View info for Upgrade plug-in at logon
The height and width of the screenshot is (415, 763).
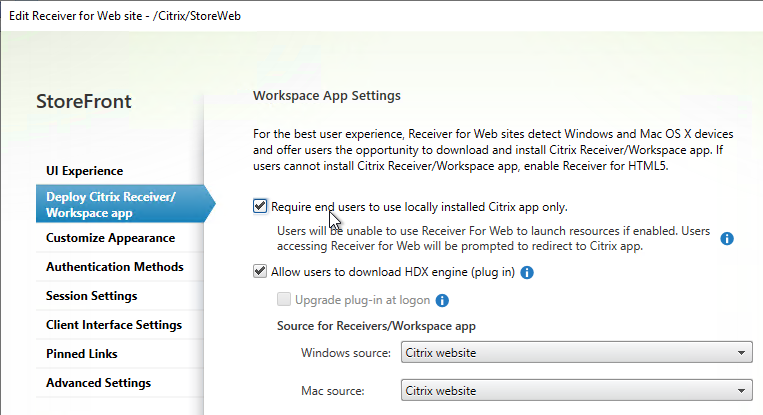(442, 301)
